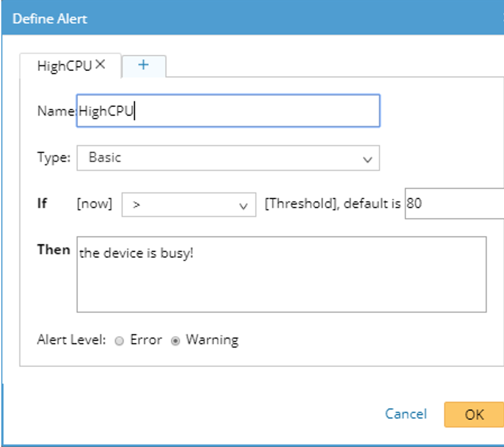Click the [now] variable text
This screenshot has height=447, width=504.
click(94, 204)
